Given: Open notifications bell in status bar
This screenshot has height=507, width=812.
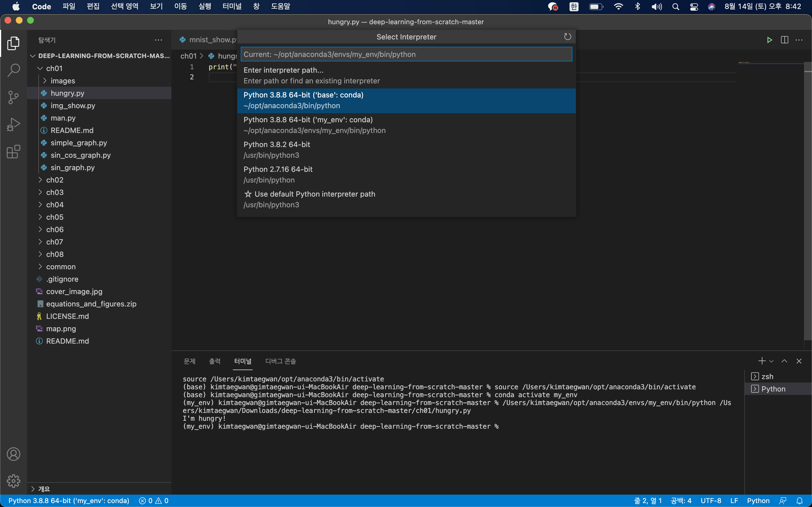Looking at the screenshot, I should coord(800,501).
